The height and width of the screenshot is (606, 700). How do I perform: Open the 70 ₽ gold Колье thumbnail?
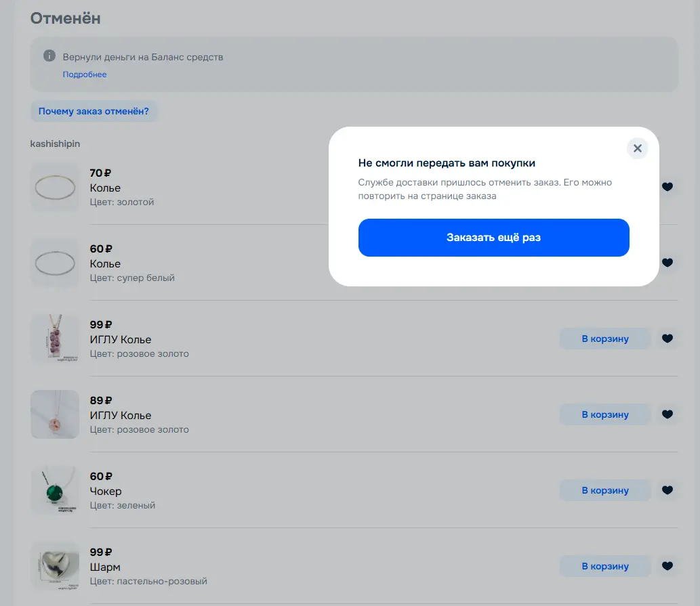tap(55, 187)
